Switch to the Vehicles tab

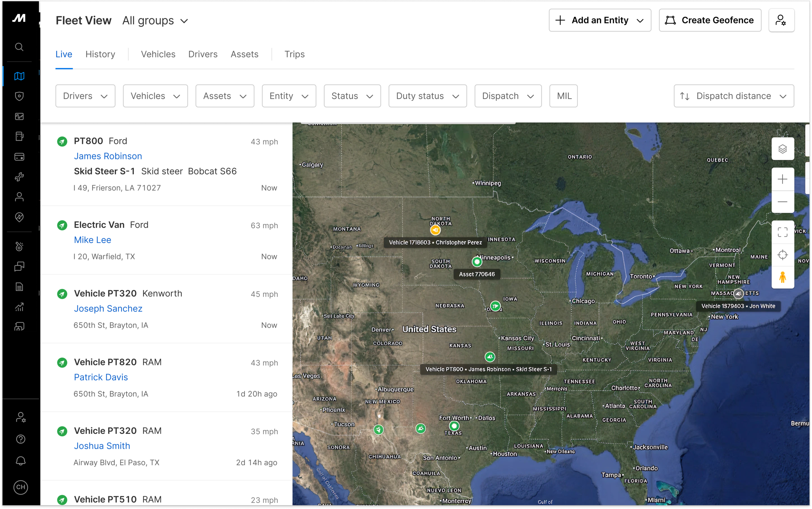158,54
